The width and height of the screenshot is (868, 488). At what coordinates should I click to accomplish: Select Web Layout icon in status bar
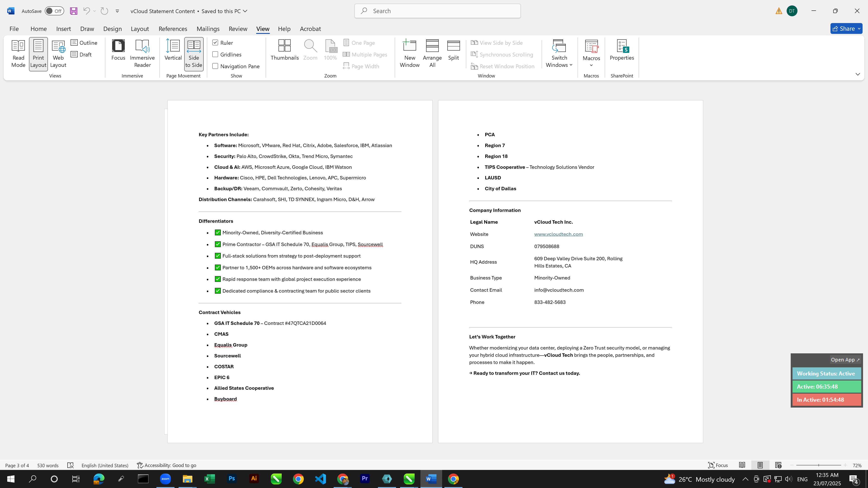pos(778,465)
